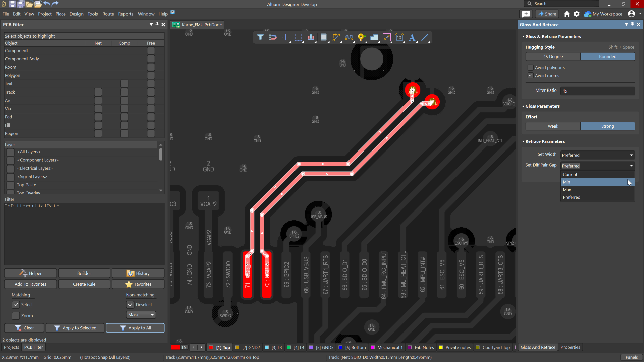
Task: Collapse the Retrace Parameters section
Action: pyautogui.click(x=523, y=142)
